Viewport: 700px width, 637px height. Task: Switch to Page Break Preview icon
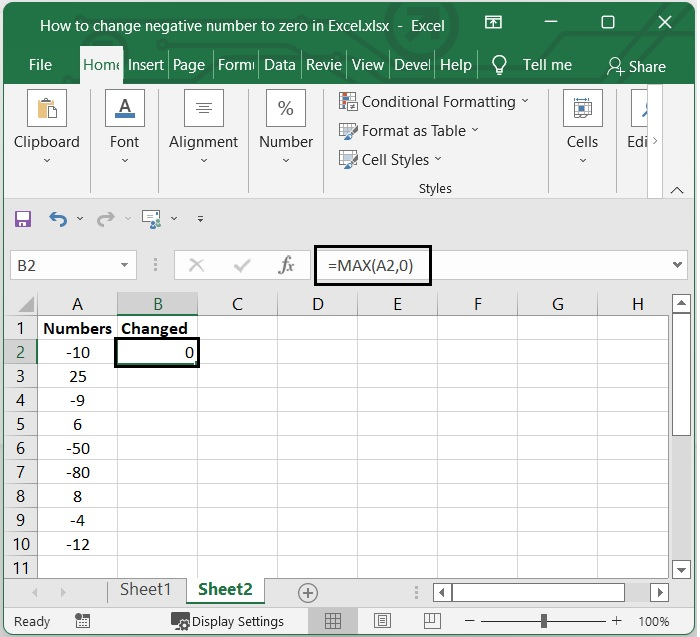pos(432,620)
